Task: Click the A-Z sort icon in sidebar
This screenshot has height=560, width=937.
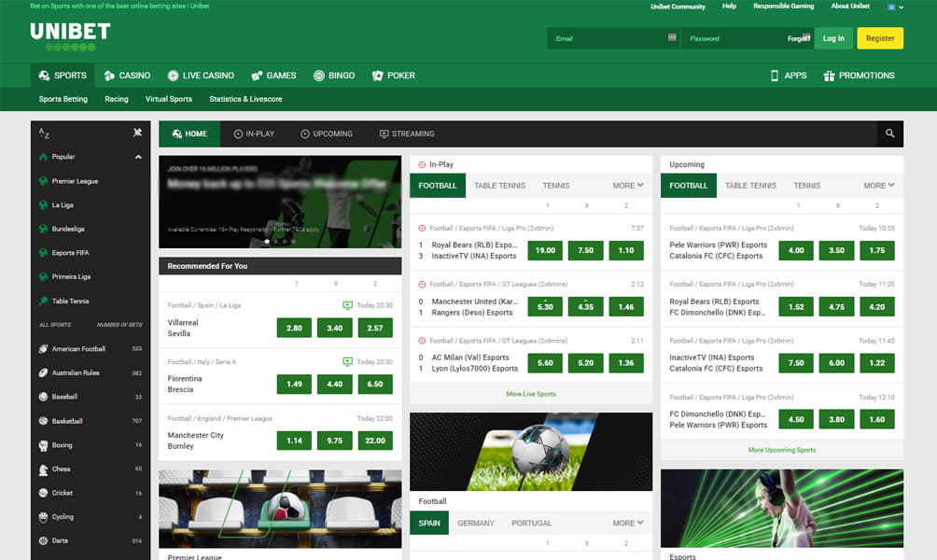Action: click(x=44, y=133)
